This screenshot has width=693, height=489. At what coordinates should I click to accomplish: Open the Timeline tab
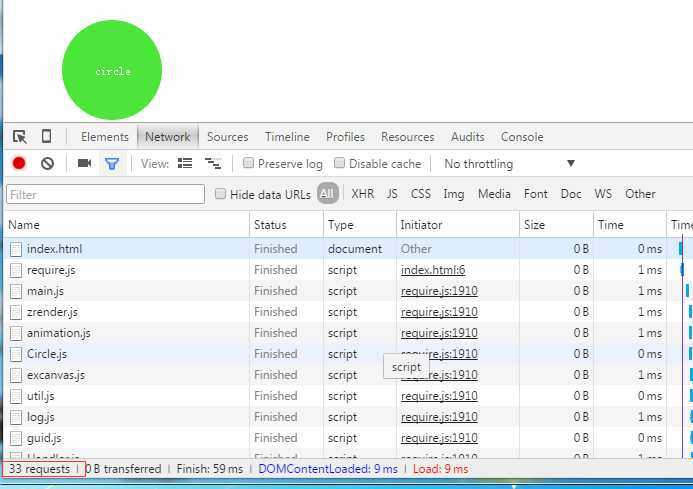click(287, 137)
